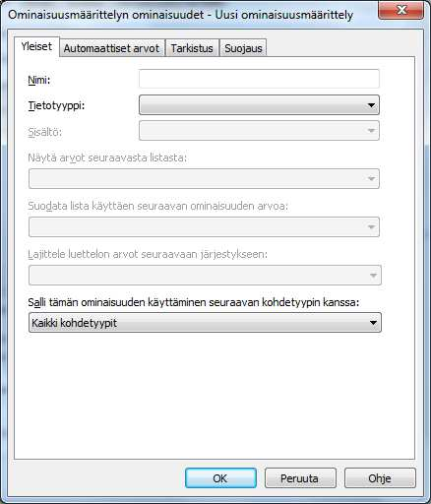
Task: Confirm the dialog with OK
Action: point(220,478)
